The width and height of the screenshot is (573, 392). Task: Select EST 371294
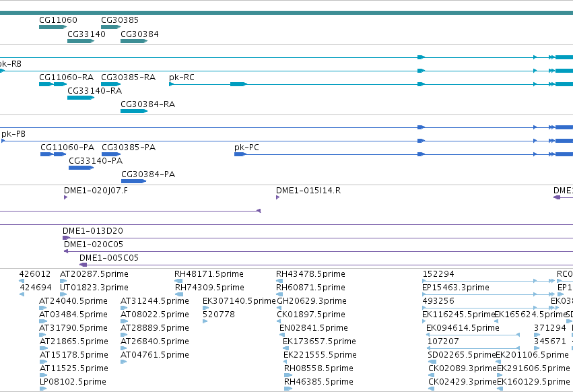537,335
